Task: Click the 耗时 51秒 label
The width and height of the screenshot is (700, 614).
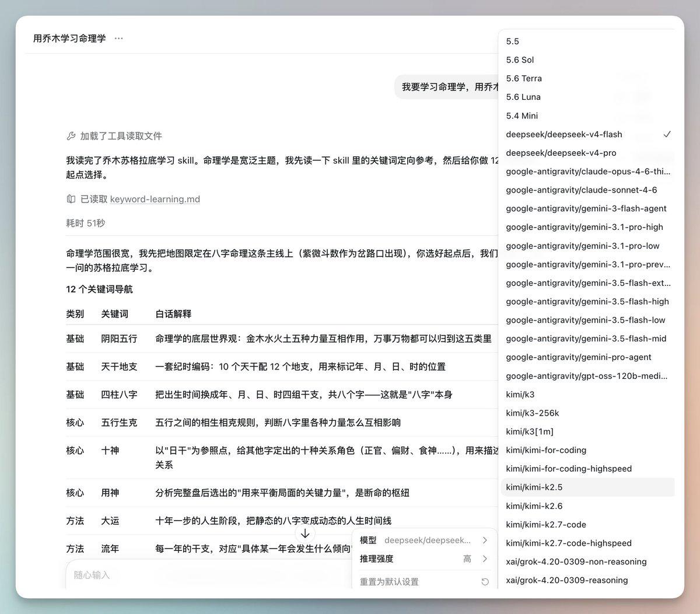Action: [86, 223]
